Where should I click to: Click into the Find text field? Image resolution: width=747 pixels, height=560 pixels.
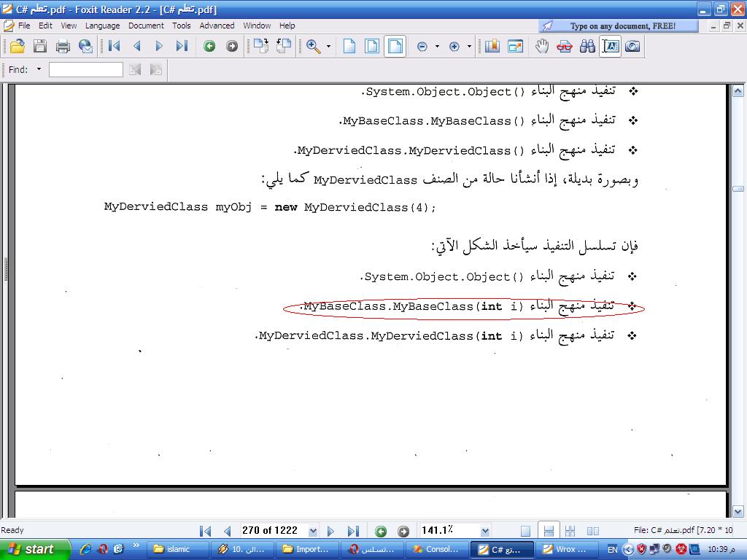pyautogui.click(x=86, y=69)
